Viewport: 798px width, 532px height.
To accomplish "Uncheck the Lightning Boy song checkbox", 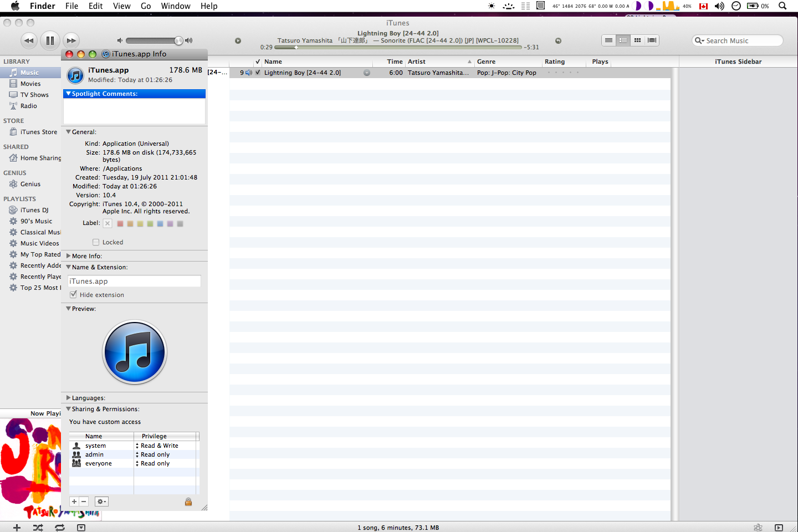I will pyautogui.click(x=258, y=73).
